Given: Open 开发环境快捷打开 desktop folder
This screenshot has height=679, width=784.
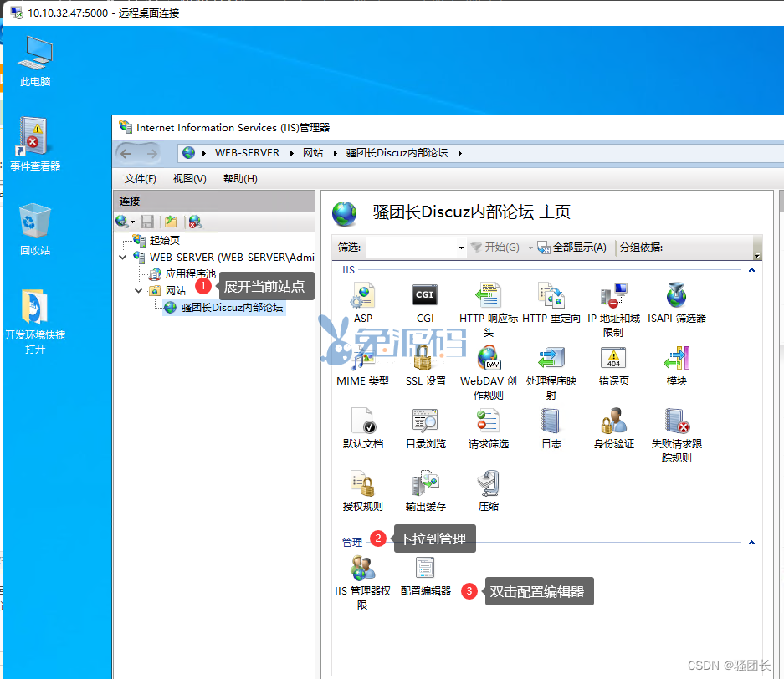Looking at the screenshot, I should [35, 322].
